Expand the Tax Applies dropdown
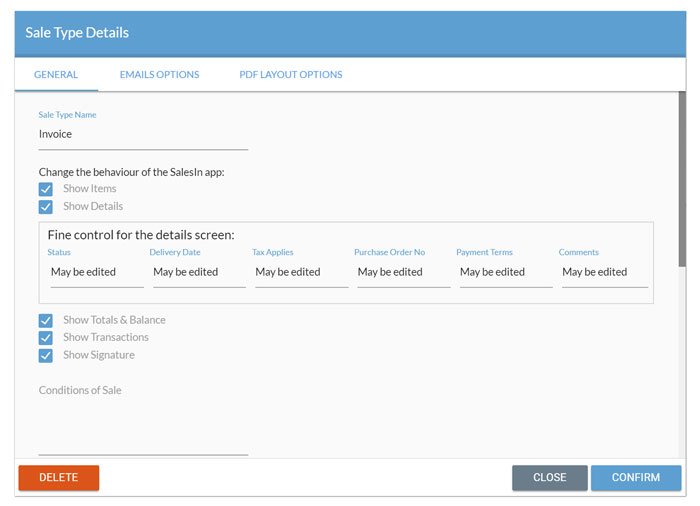 tap(301, 272)
